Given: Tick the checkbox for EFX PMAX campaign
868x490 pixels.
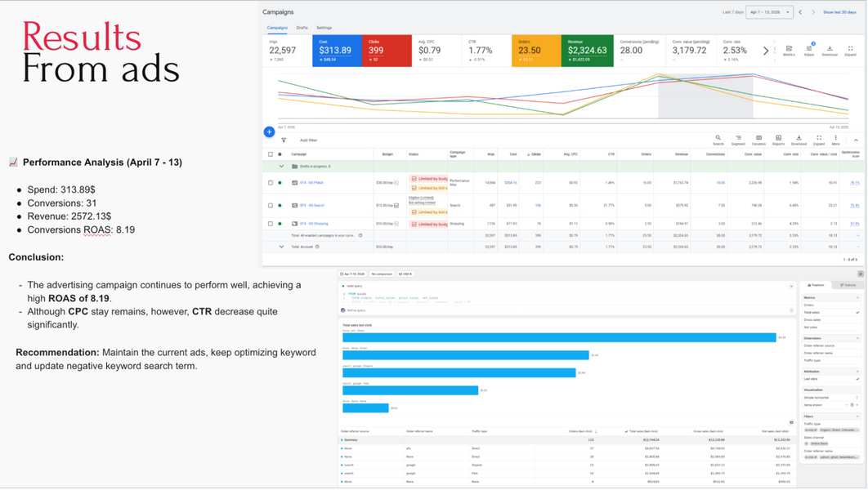Looking at the screenshot, I should pos(271,182).
